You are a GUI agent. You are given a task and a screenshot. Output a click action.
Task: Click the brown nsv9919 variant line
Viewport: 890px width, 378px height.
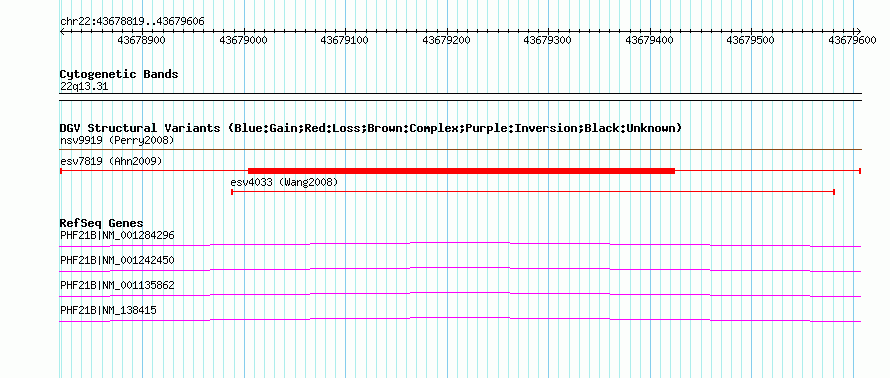[461, 150]
